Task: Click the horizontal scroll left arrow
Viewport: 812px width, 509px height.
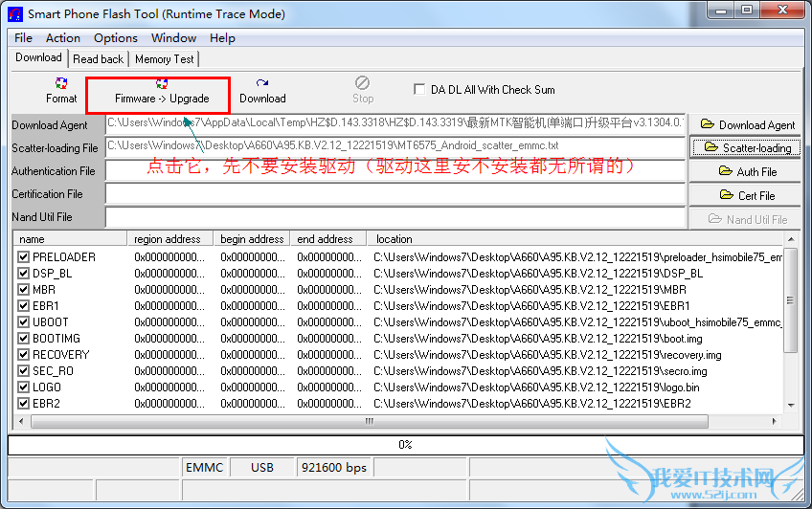Action: click(x=21, y=421)
